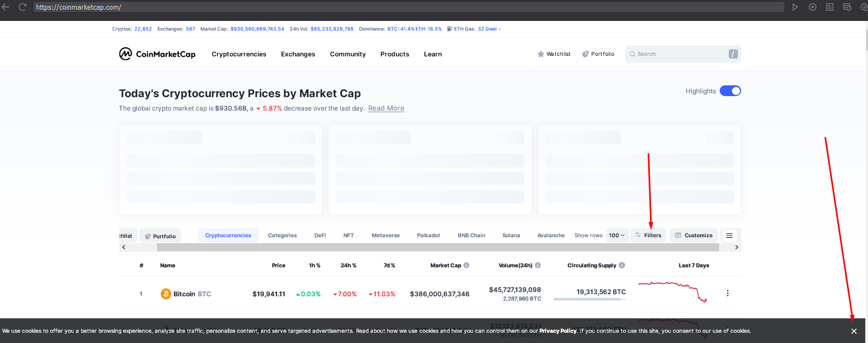Click the document page icon in browser toolbar
Image resolution: width=868 pixels, height=343 pixels.
click(x=830, y=7)
